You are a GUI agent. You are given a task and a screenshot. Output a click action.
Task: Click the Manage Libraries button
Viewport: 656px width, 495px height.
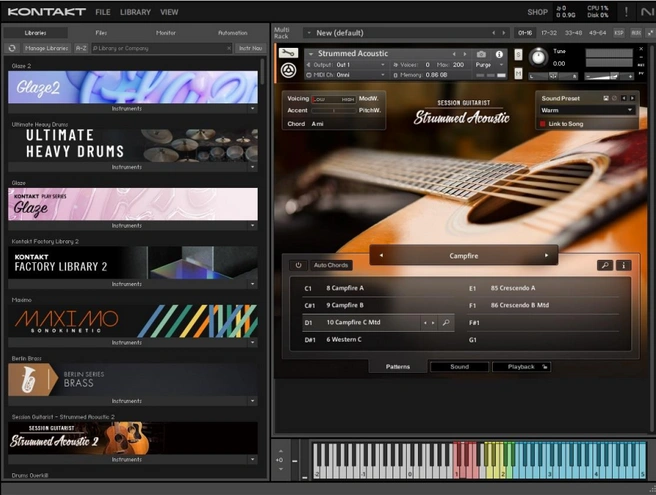click(46, 49)
